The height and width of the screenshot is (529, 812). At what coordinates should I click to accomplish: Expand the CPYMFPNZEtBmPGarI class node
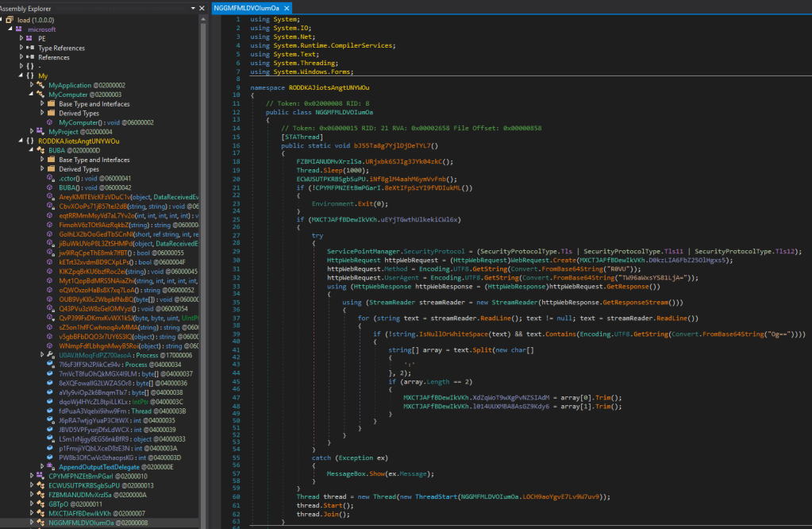[32, 477]
